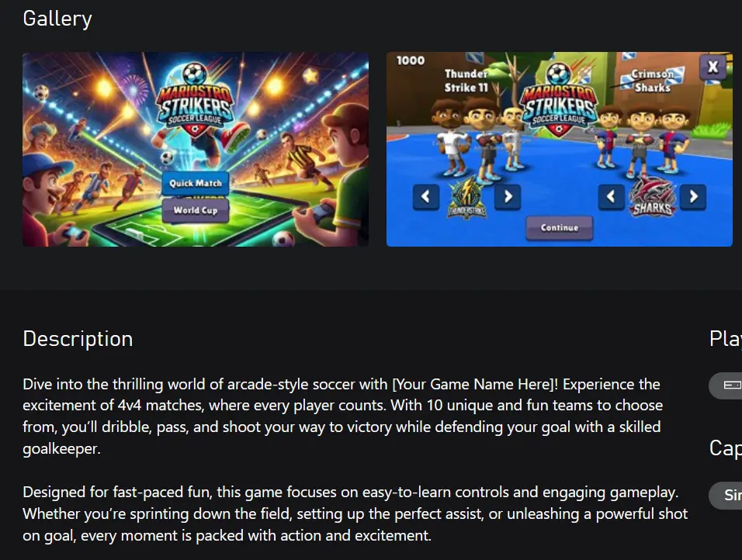This screenshot has width=742, height=560.
Task: Click the 1000 score counter
Action: pos(411,60)
